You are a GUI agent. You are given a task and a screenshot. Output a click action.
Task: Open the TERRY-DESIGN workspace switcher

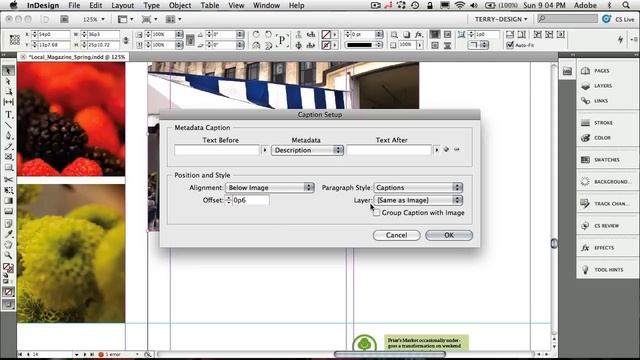(x=501, y=19)
